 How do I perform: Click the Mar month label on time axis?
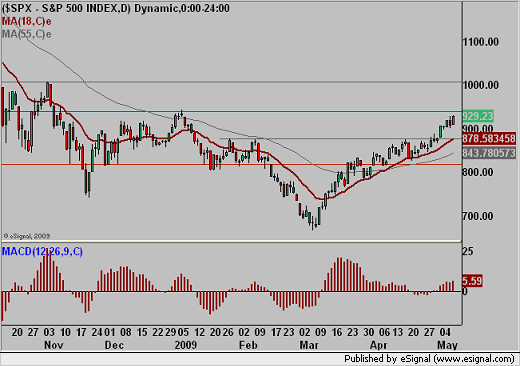click(309, 345)
